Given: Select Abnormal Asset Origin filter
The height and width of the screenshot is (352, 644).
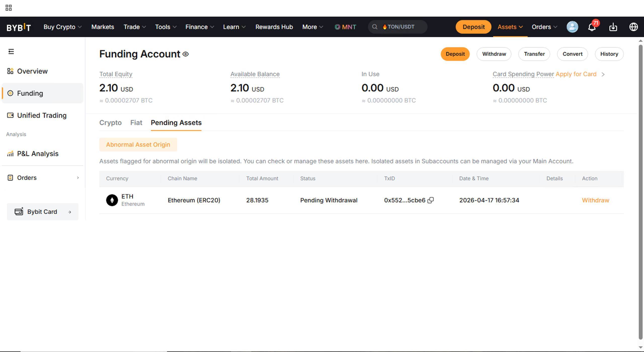Looking at the screenshot, I should click(138, 145).
